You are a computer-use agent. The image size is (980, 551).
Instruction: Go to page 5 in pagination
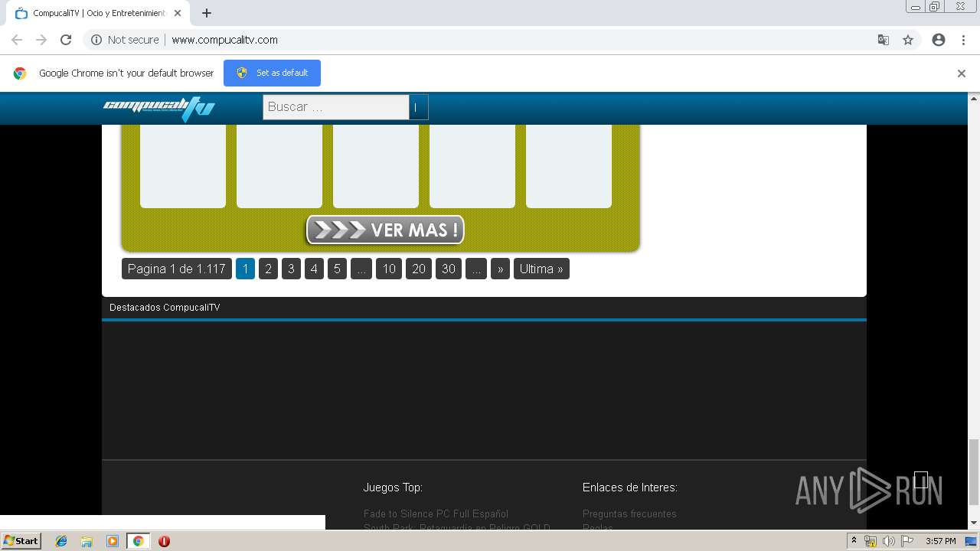coord(337,269)
